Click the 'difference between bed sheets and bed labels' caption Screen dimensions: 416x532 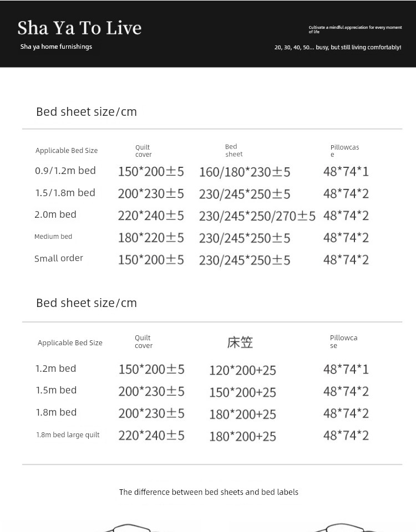click(x=209, y=492)
